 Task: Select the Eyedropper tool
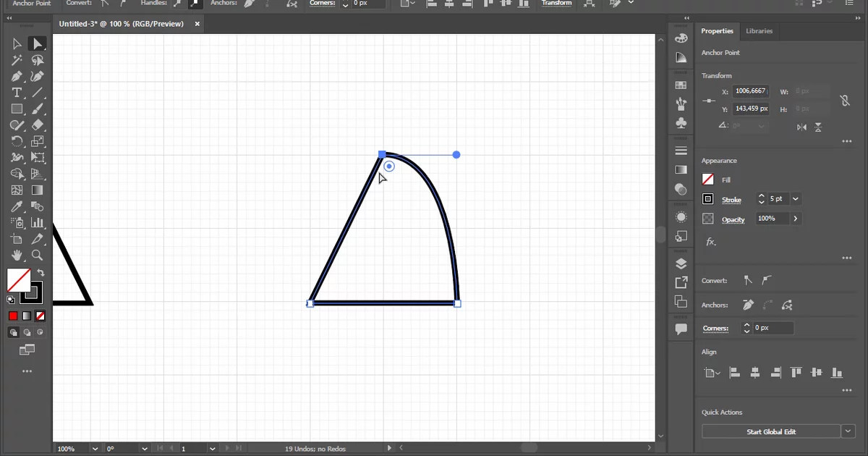[x=17, y=206]
